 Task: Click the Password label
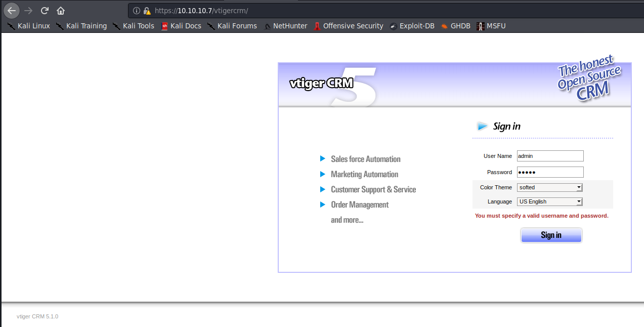coord(499,172)
